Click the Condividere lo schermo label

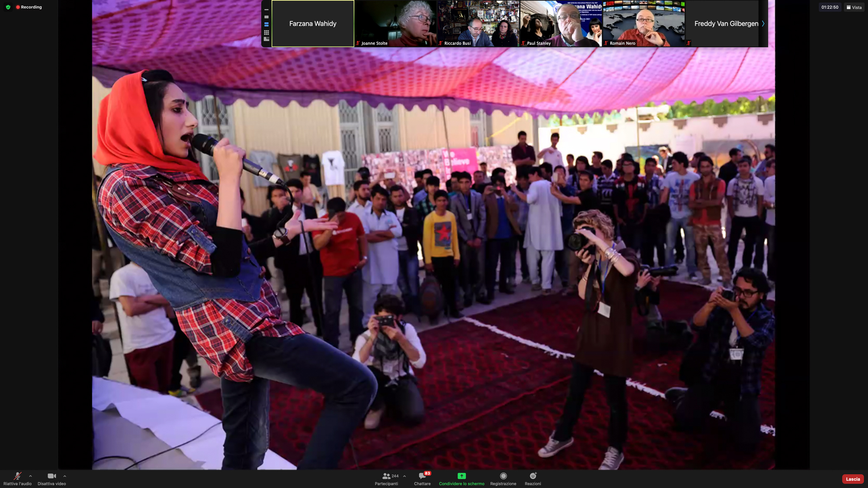tap(461, 484)
